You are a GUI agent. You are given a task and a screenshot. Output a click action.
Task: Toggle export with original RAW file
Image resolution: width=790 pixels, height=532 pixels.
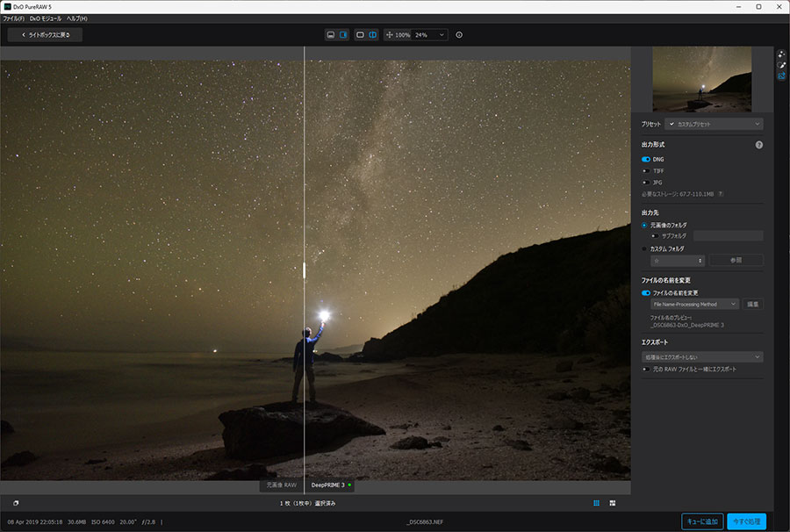(646, 370)
